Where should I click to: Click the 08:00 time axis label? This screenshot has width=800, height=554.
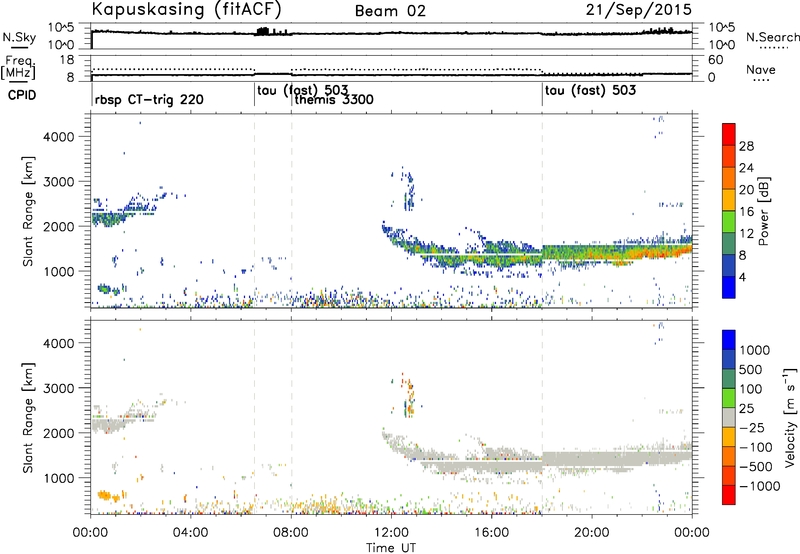(x=290, y=533)
